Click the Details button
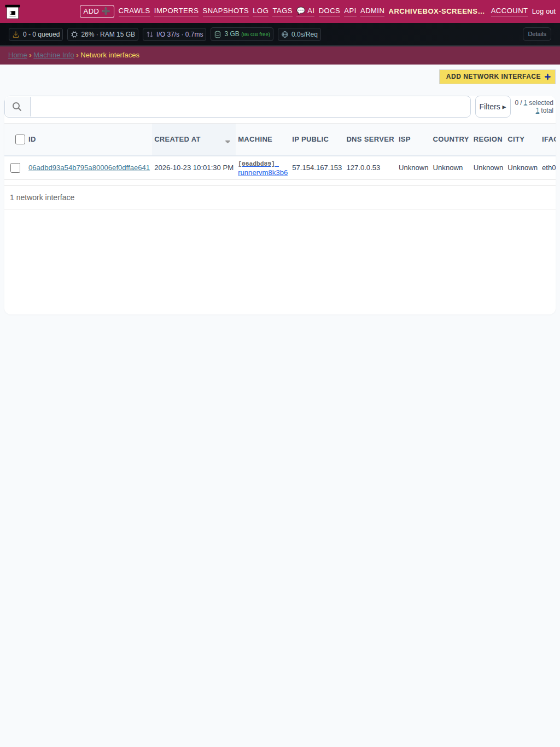Image resolution: width=560 pixels, height=747 pixels. coord(537,34)
